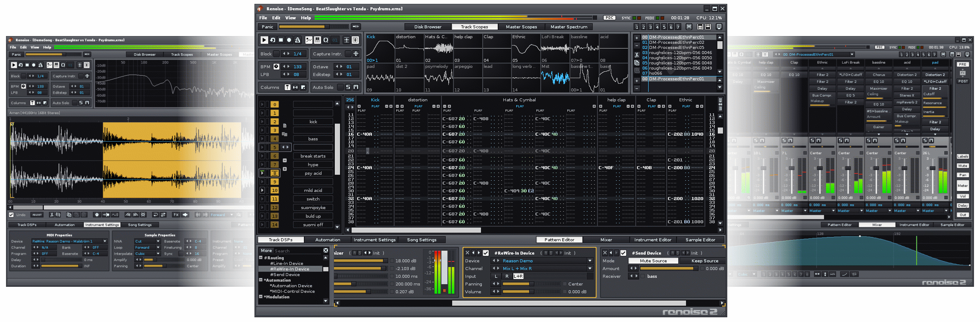980x322 pixels.
Task: Click the automation follow curve icon
Action: click(309, 40)
